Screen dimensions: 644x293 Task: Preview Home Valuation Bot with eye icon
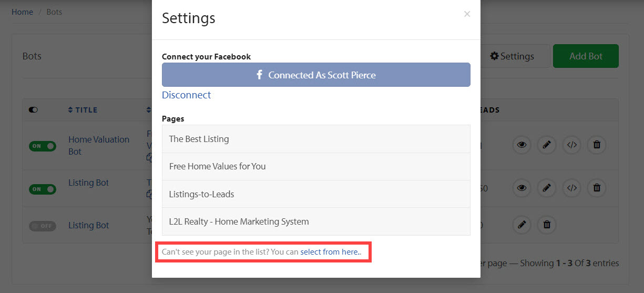coord(522,145)
